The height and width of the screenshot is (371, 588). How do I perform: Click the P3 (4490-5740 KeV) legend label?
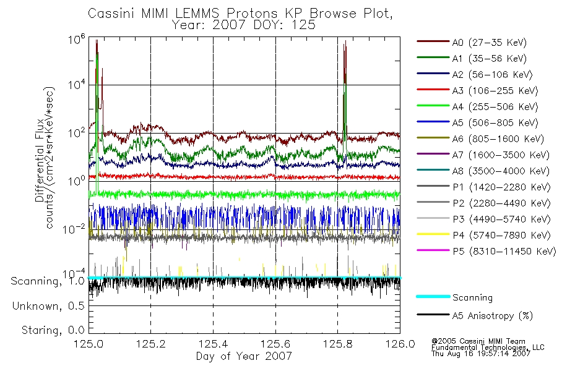[x=501, y=220]
